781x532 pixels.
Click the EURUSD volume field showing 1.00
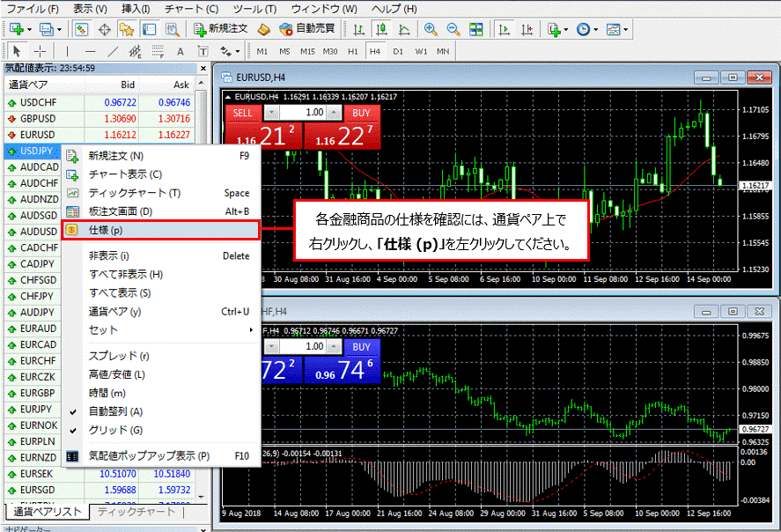pyautogui.click(x=303, y=113)
